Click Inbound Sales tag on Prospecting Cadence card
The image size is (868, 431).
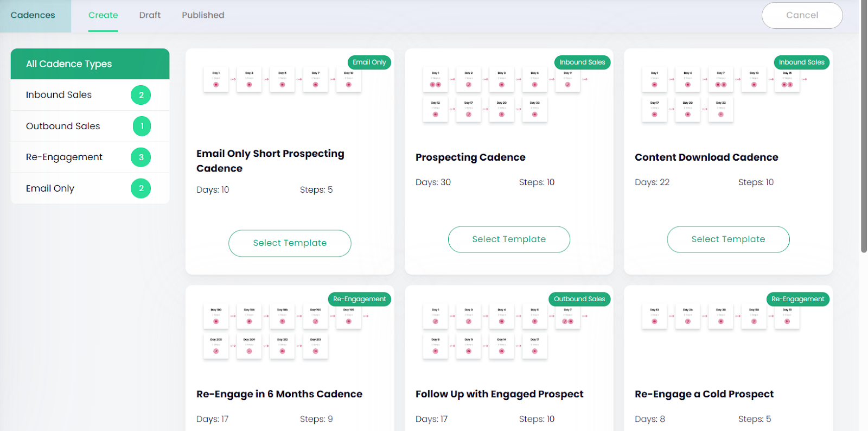[x=582, y=62]
